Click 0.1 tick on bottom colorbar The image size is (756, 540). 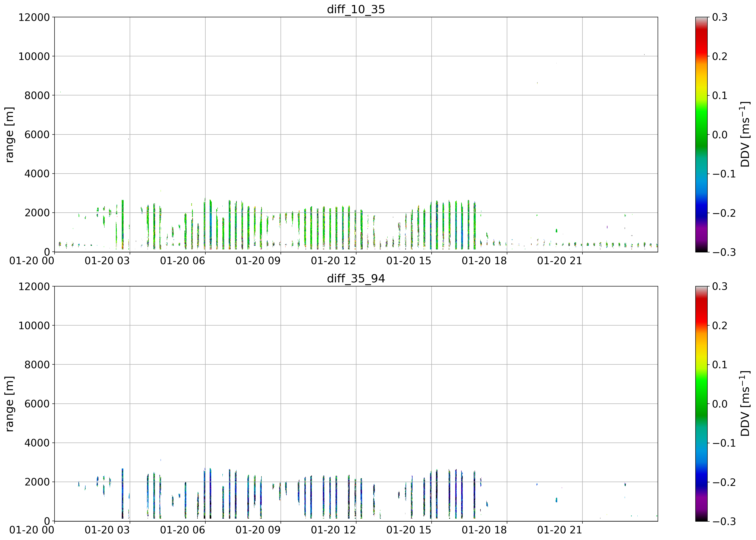tap(720, 365)
